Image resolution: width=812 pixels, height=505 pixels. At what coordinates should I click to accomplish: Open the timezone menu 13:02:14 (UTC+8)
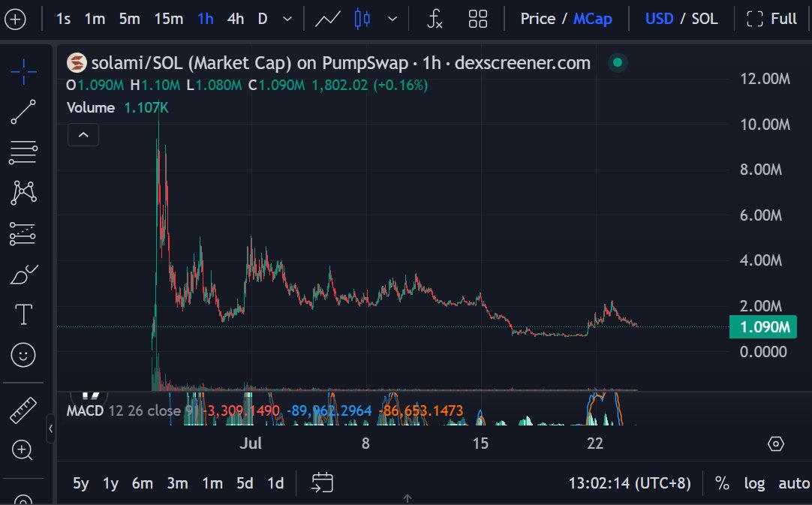[630, 483]
